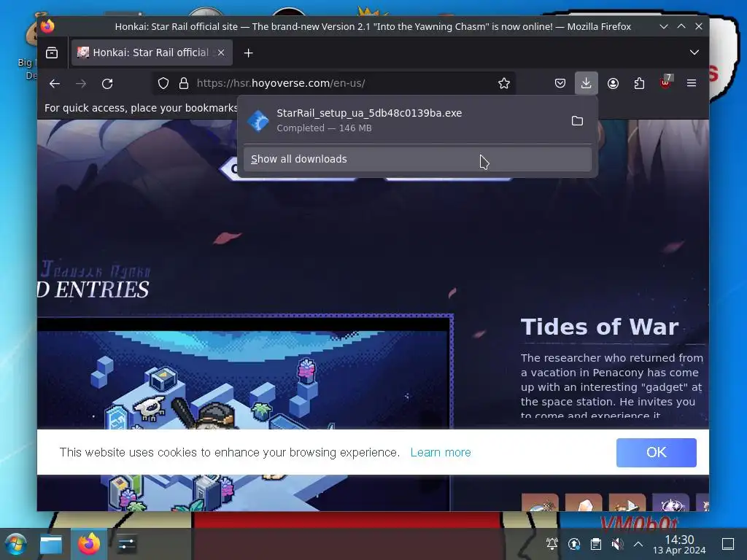Screen dimensions: 747x560
Task: Expand the list all tabs chevron
Action: [694, 52]
